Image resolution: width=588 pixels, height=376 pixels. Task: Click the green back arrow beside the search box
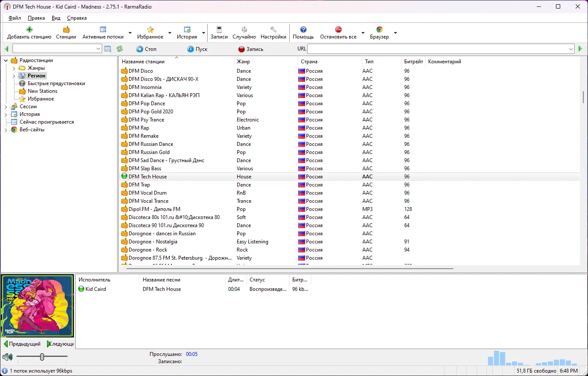pyautogui.click(x=6, y=49)
